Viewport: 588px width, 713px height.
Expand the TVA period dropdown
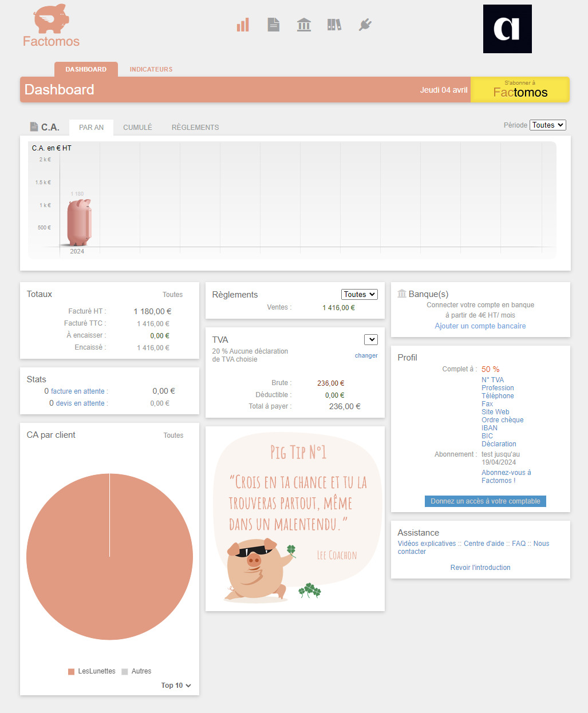(x=371, y=339)
